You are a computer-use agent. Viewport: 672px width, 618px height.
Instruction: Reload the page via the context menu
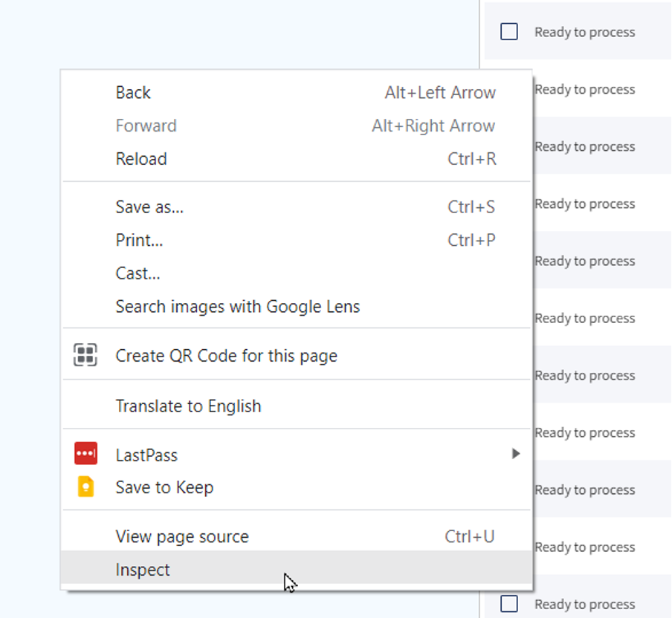[141, 159]
